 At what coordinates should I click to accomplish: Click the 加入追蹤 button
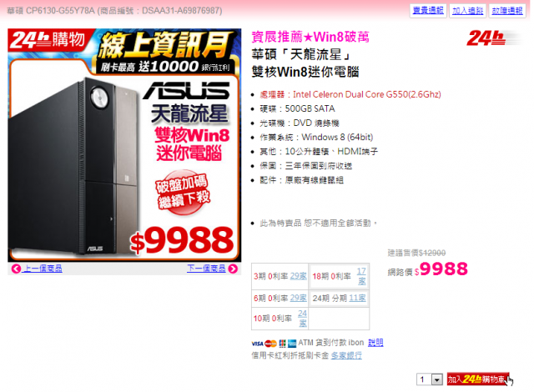tap(467, 11)
